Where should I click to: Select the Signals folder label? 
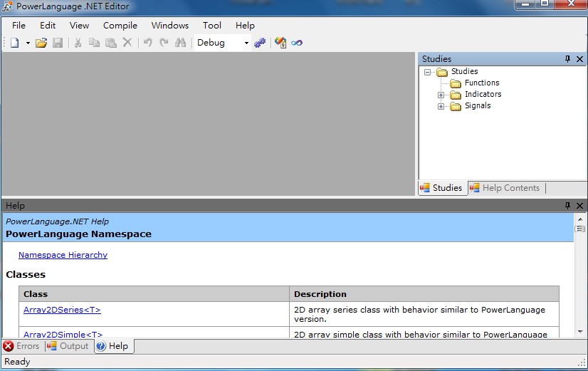[x=478, y=106]
